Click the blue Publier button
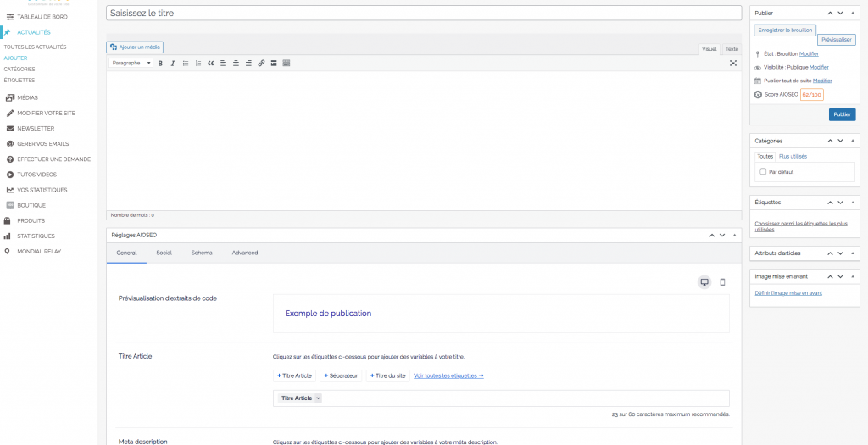Viewport: 868px width, 445px height. click(842, 114)
